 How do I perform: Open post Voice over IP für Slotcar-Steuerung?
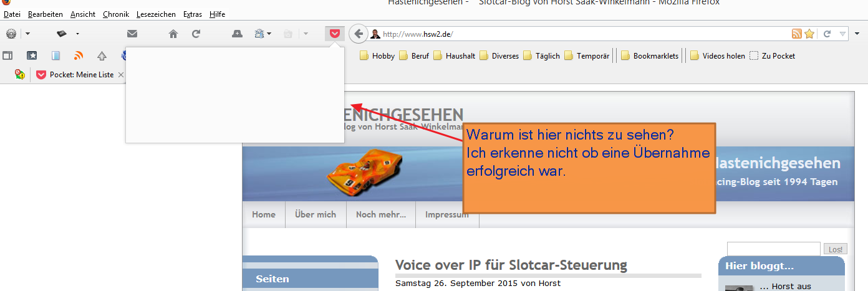(511, 265)
